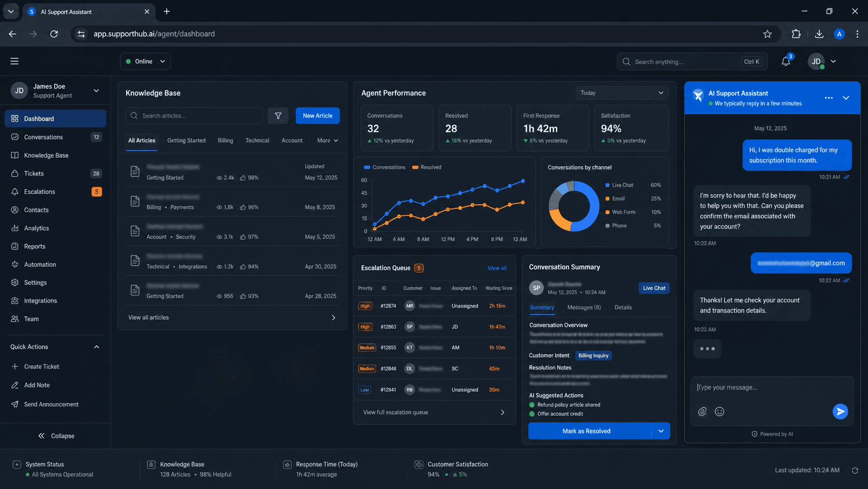Open the More article categories dropdown
Screen dimensions: 868x489
point(328,141)
